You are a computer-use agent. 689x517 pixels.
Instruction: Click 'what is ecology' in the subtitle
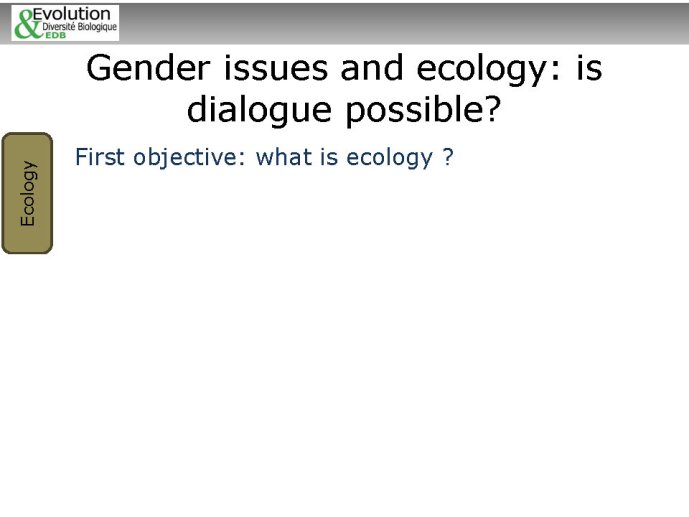344,158
